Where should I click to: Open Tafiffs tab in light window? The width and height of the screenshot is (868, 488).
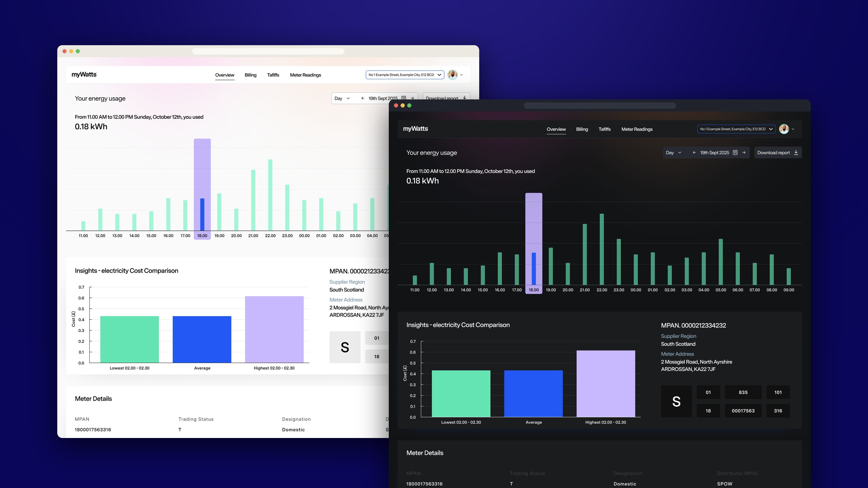coord(273,75)
